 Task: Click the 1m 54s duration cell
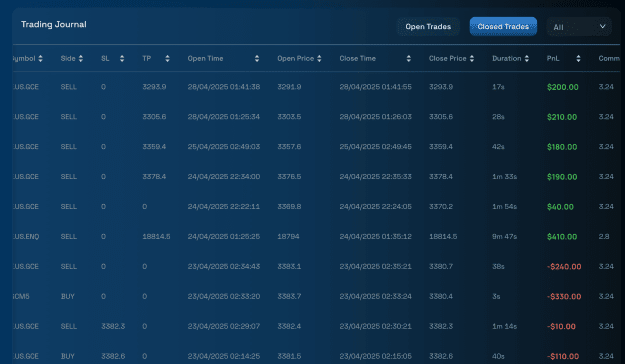click(x=504, y=207)
